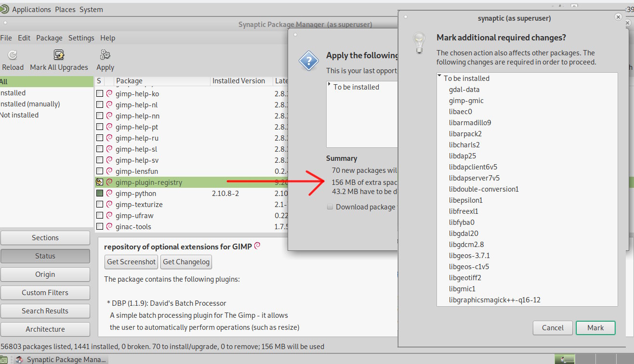The image size is (634, 364).
Task: Expand To be installed in Apply dialog
Action: [329, 86]
